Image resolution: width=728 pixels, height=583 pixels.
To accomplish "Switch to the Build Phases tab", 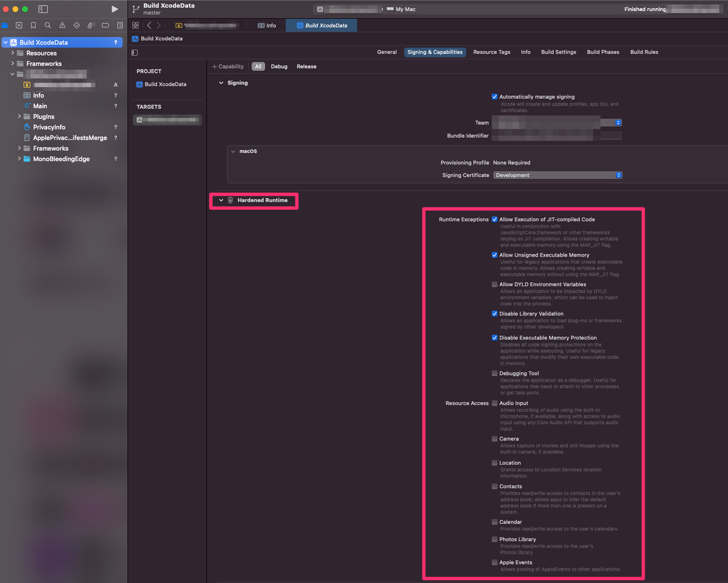I will 603,52.
